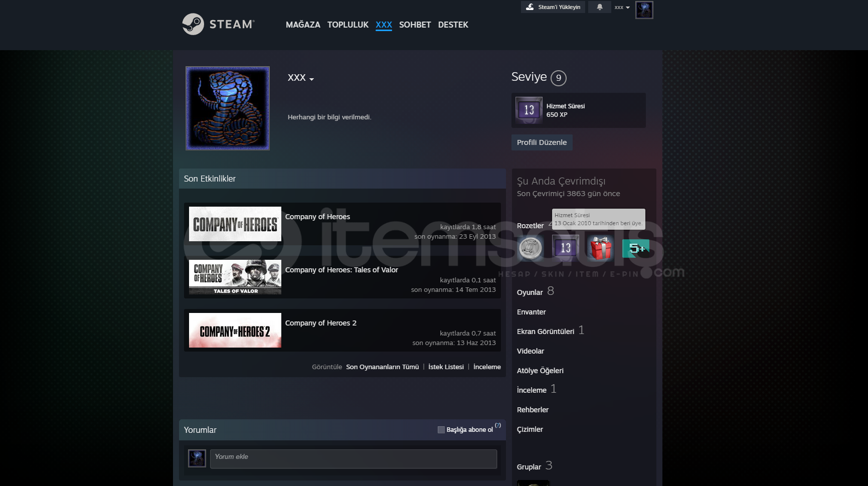Click the Şu Anda Çevrimdışı status text
This screenshot has width=868, height=486.
561,181
